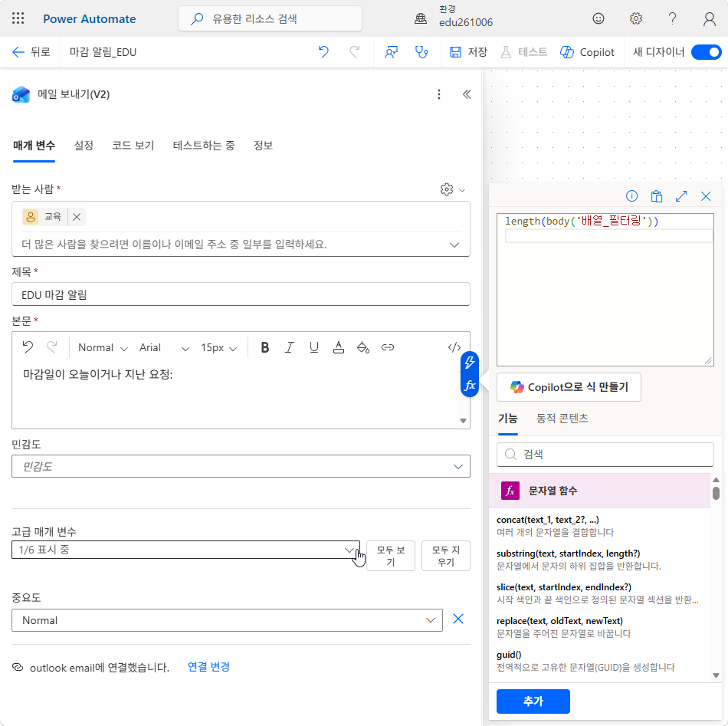Apply bold formatting in body editor

264,347
